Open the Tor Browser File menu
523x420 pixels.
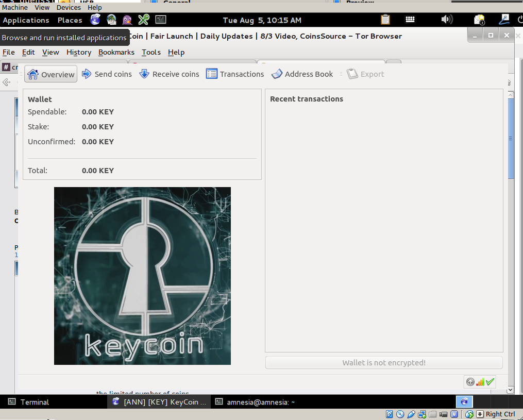point(9,53)
